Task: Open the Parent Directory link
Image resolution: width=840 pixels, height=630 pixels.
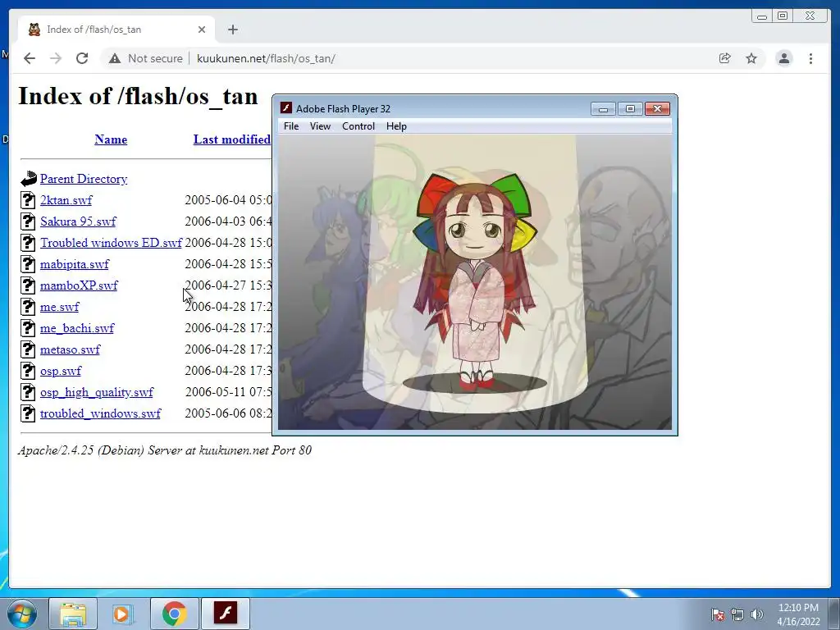Action: click(84, 179)
